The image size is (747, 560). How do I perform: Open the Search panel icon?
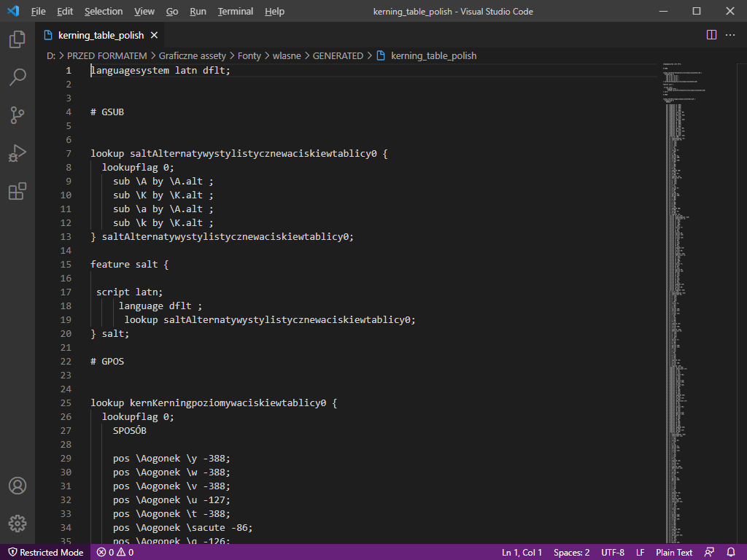point(17,77)
